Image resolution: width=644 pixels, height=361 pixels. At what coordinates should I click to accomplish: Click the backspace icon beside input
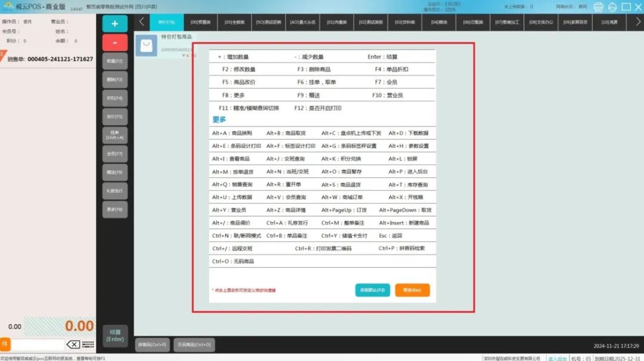[x=73, y=344]
